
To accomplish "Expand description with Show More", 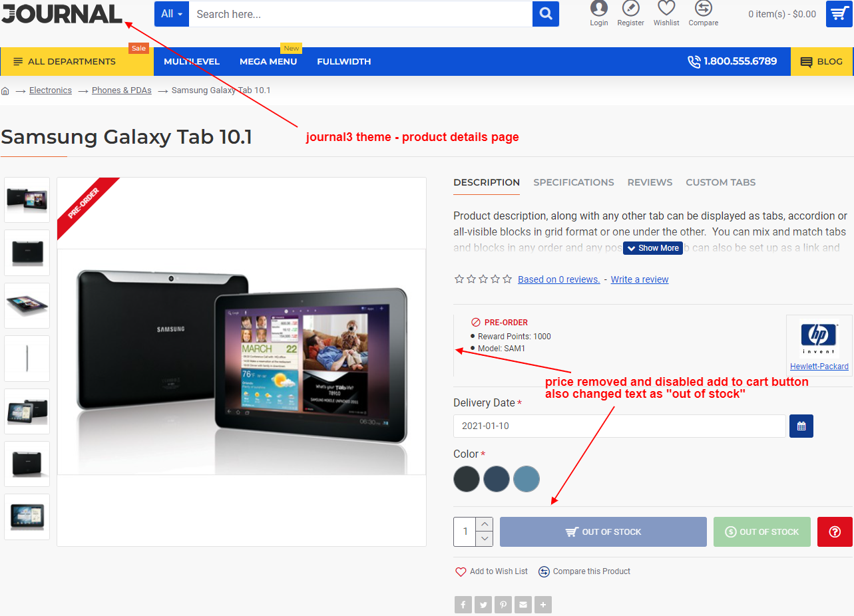I will pos(653,248).
